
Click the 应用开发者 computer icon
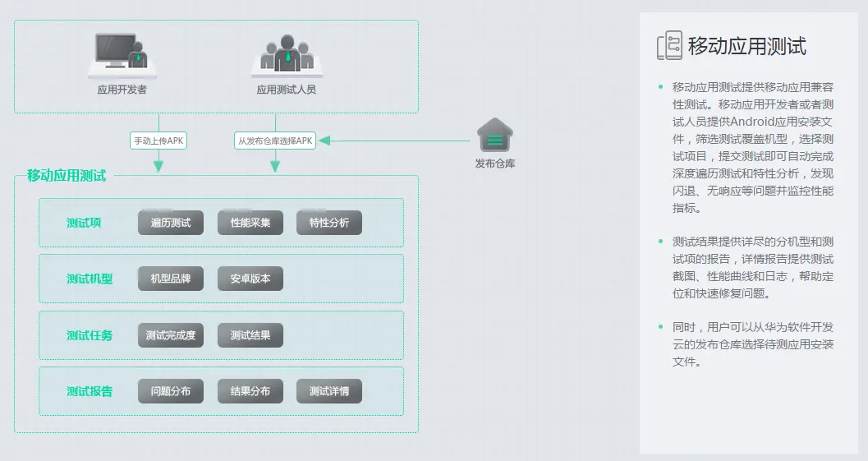tap(122, 55)
